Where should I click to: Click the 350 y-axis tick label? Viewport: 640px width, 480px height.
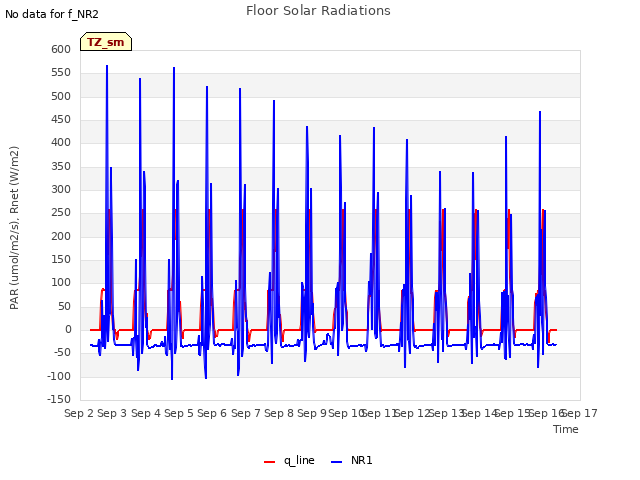click(61, 167)
